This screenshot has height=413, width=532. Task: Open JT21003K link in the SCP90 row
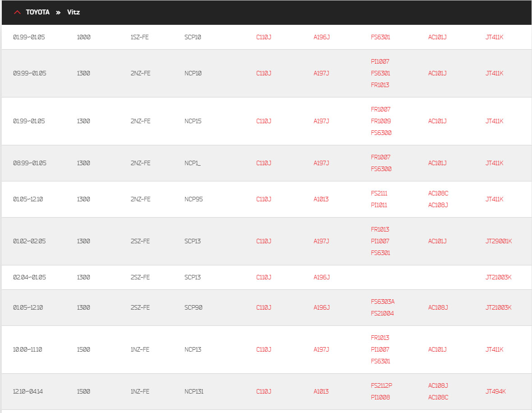498,307
